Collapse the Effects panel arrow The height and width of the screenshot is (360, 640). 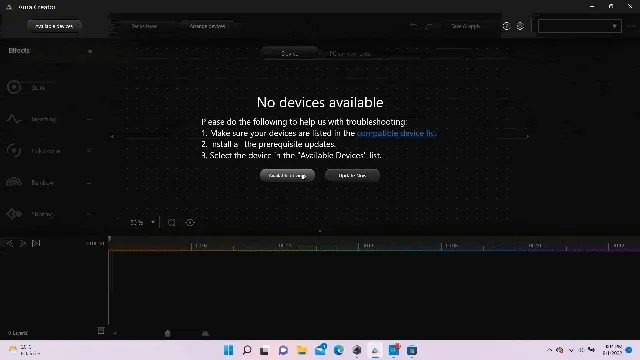90,51
